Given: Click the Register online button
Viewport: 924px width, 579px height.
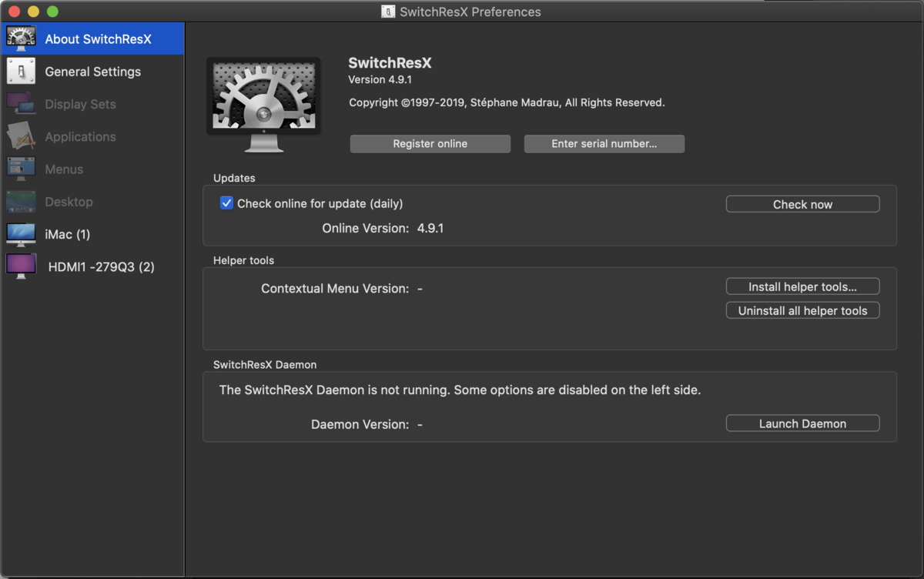Looking at the screenshot, I should (430, 143).
